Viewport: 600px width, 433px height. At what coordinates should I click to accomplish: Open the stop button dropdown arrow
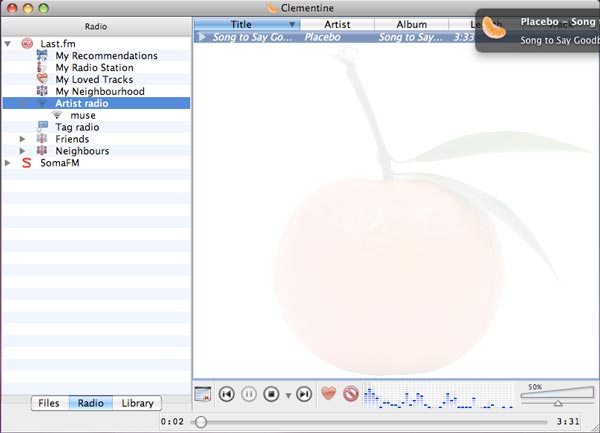289,395
